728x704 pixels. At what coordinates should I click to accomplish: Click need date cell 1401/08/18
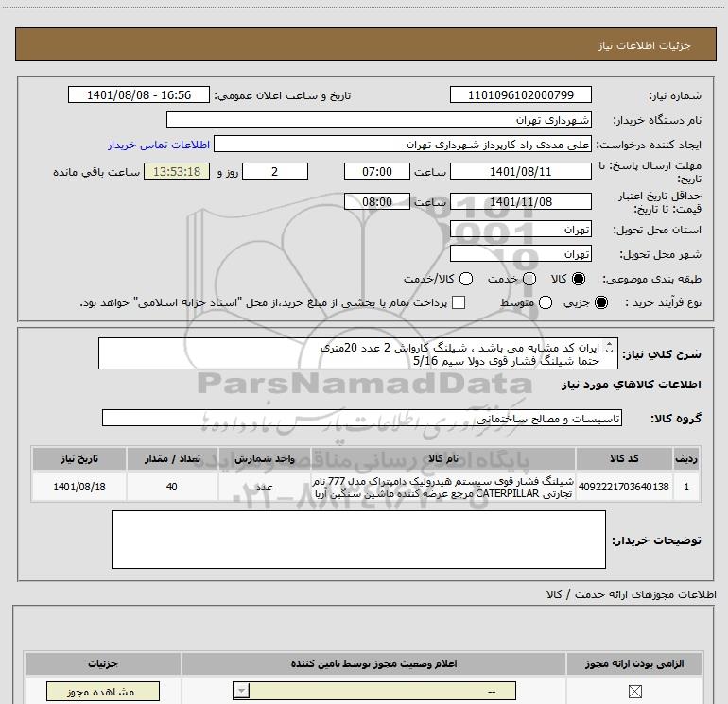tap(78, 487)
